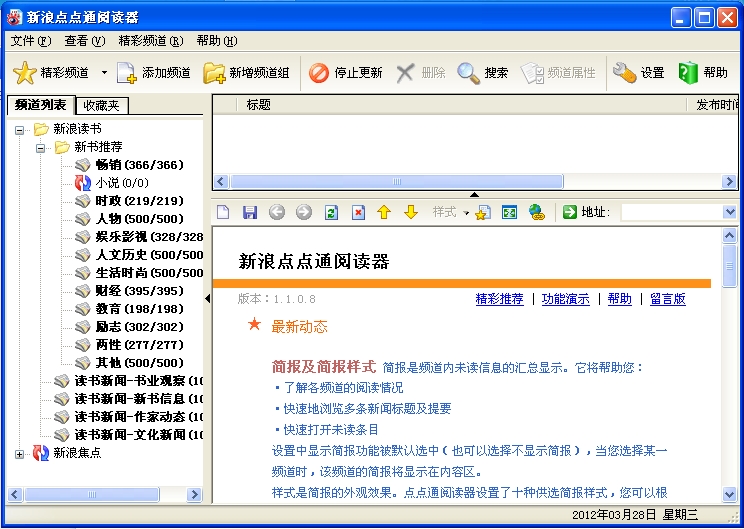This screenshot has width=744, height=529.
Task: Click the green go arrow beside 地址
Action: pos(569,212)
